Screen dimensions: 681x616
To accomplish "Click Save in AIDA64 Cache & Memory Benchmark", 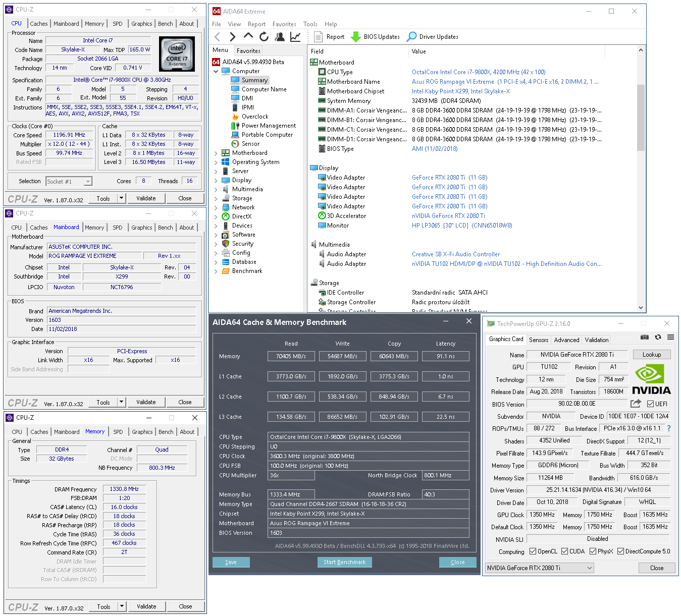I will (x=231, y=562).
